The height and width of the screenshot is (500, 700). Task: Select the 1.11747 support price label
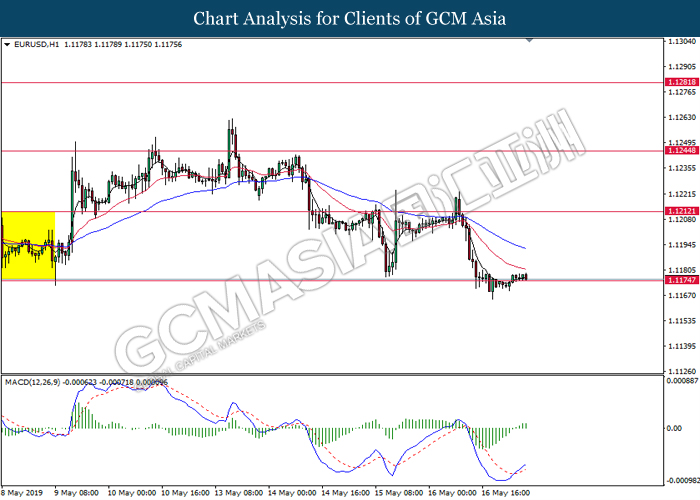[x=682, y=280]
